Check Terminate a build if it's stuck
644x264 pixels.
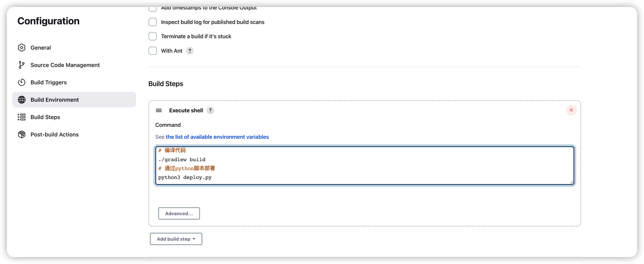pos(152,36)
